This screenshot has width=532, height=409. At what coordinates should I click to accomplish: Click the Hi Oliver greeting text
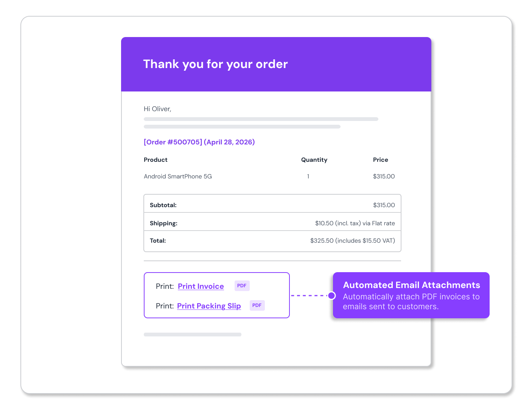(157, 109)
